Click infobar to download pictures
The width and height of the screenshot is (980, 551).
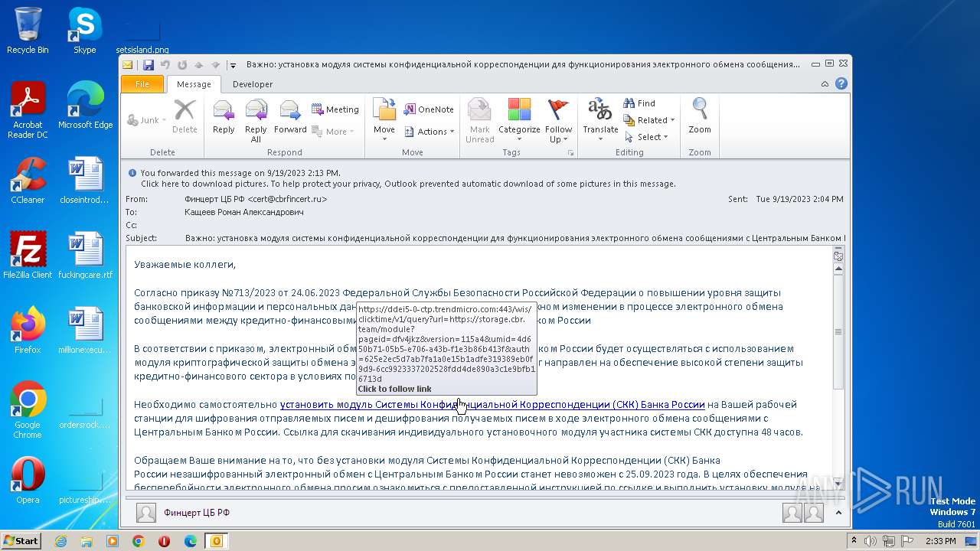408,184
